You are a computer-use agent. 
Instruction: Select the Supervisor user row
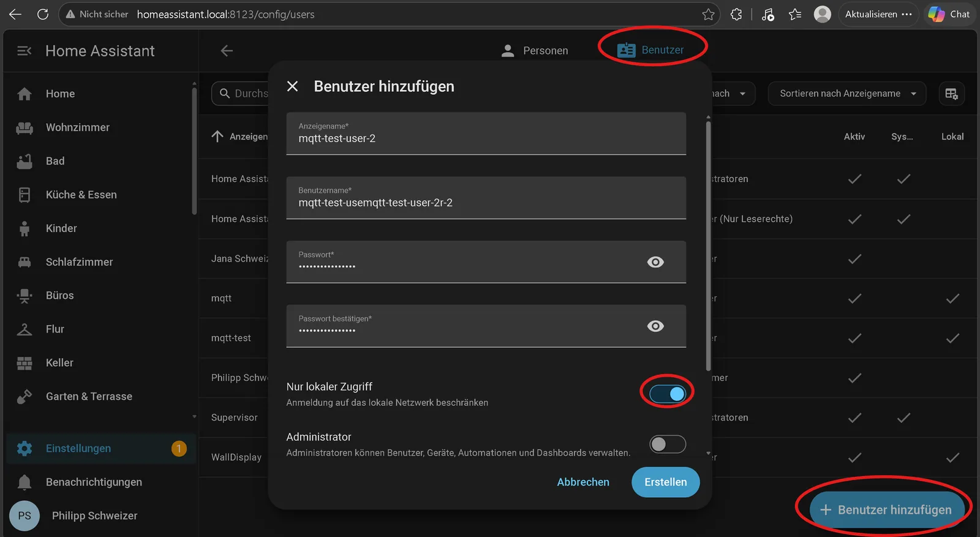click(x=235, y=418)
